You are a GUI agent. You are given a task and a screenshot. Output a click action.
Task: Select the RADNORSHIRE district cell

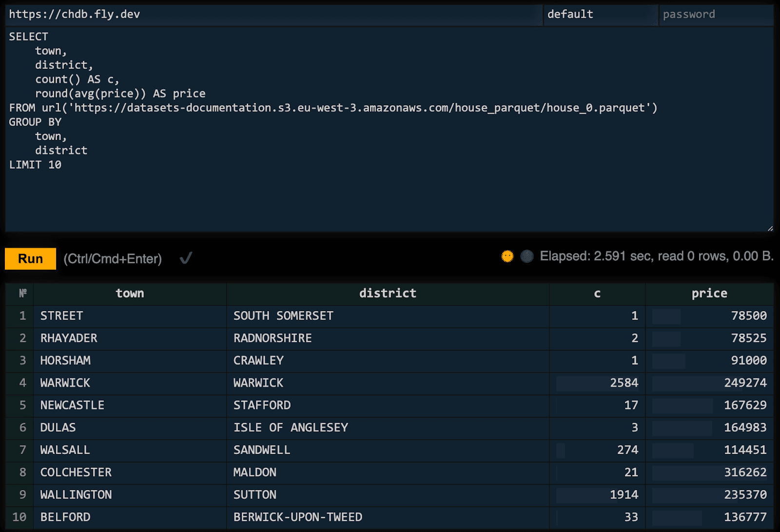273,338
